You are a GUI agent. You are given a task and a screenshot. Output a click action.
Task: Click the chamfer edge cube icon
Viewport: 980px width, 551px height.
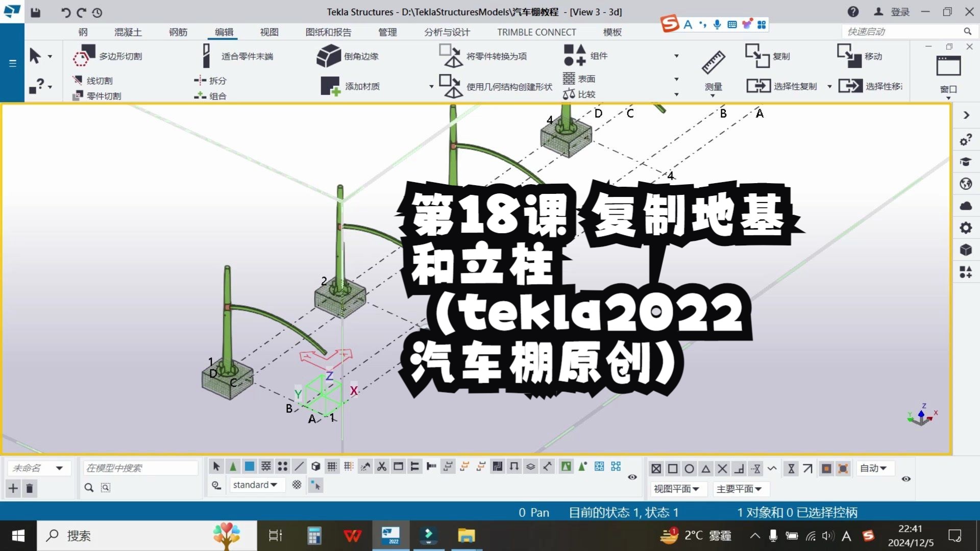[x=328, y=56]
